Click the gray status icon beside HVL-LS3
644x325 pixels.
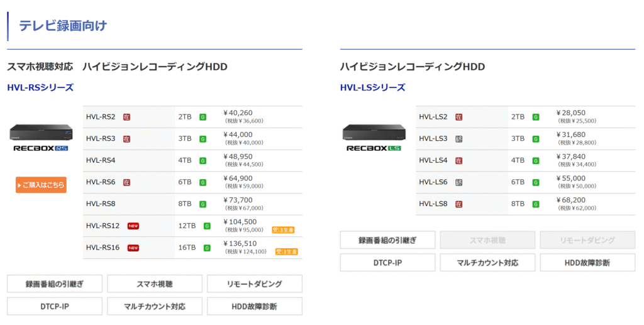(458, 139)
